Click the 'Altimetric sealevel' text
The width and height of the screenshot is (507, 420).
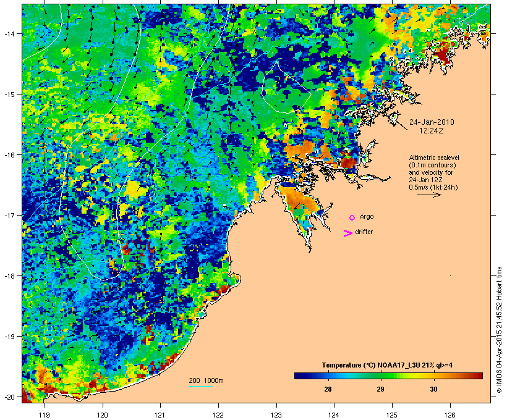[x=434, y=157]
